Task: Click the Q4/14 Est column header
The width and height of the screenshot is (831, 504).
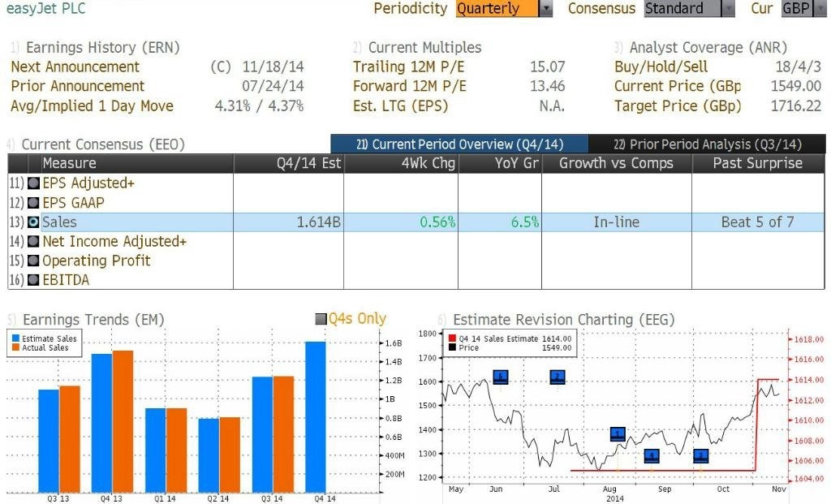Action: coord(289,163)
